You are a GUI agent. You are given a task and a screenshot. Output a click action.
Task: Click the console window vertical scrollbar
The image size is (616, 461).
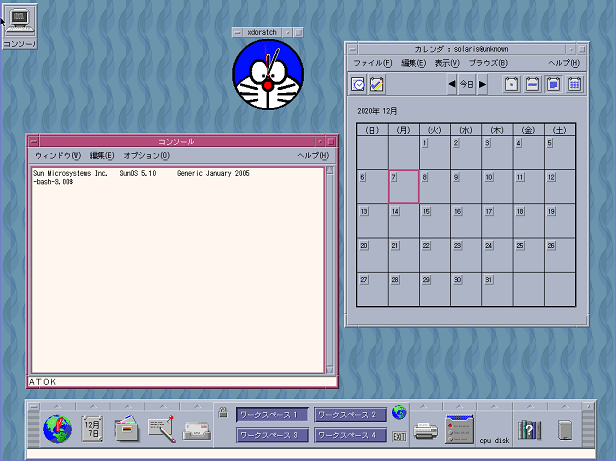click(x=330, y=270)
